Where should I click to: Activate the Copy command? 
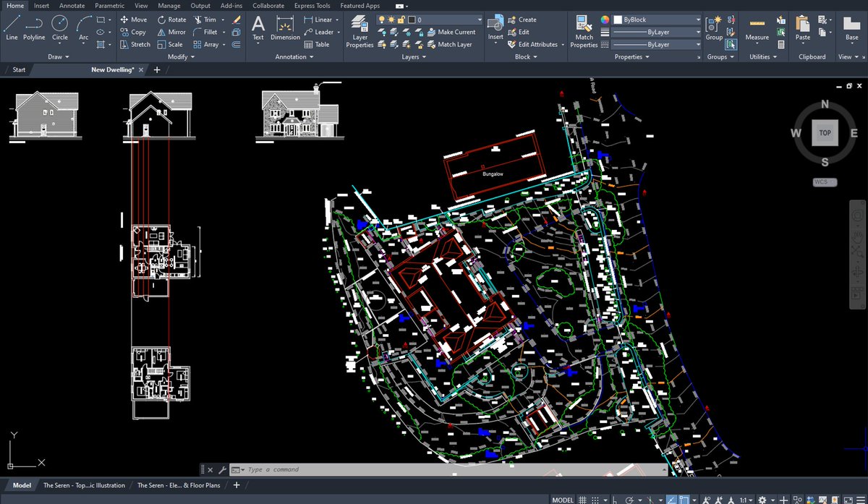(x=133, y=32)
